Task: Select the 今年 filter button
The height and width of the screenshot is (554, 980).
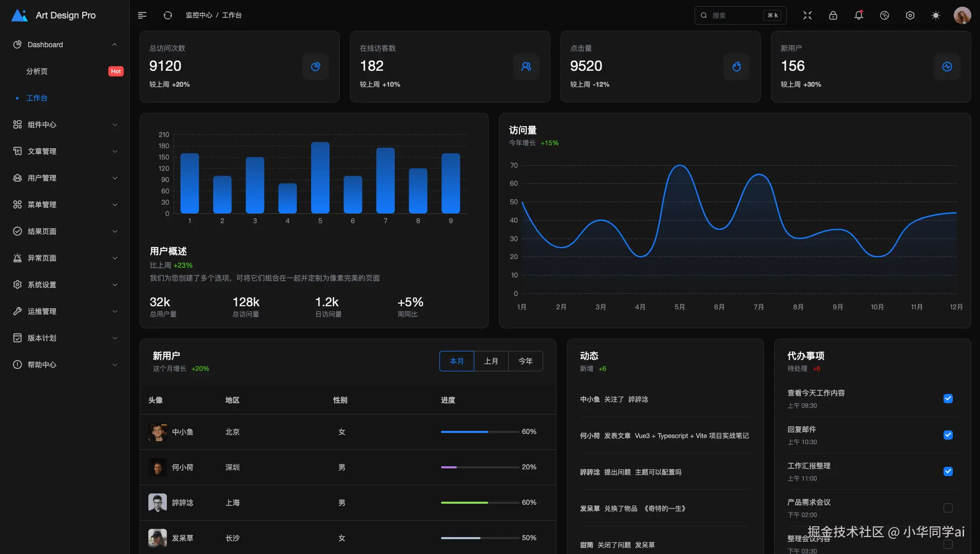Action: 526,361
